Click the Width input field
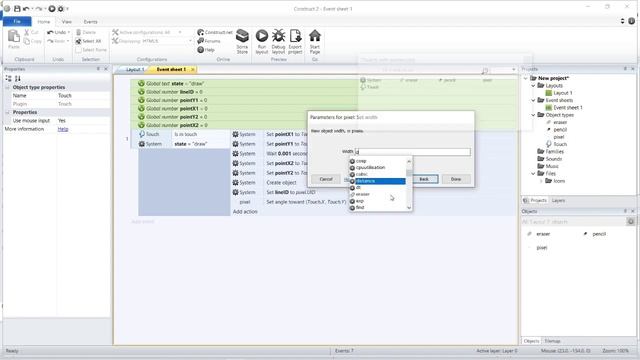The image size is (640, 360). (x=412, y=151)
